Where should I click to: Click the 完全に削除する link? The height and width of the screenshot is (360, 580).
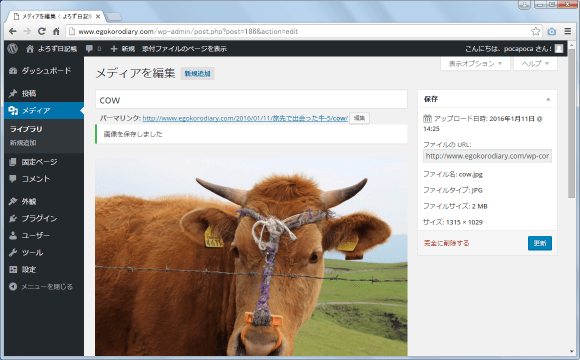coord(446,243)
